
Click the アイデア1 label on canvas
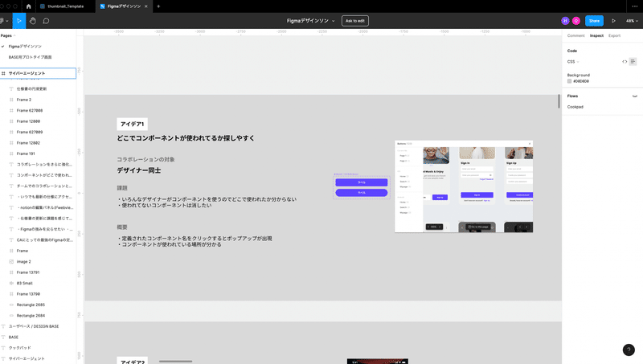pos(132,124)
